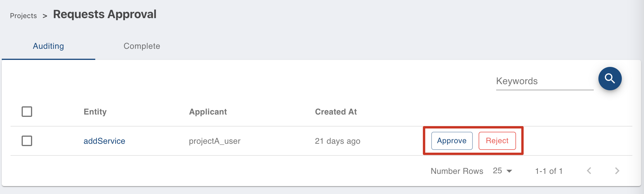Check the addService row checkbox
The image size is (644, 194).
tap(27, 141)
